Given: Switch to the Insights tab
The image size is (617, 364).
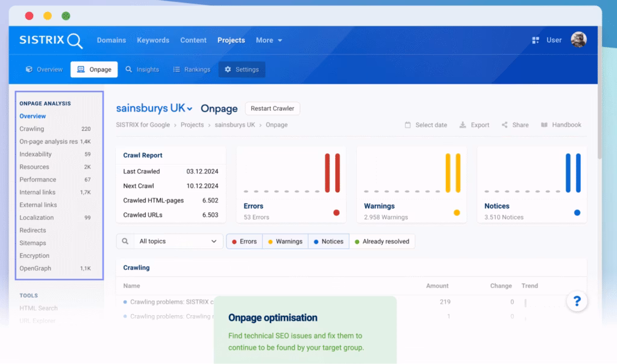Looking at the screenshot, I should coord(142,70).
